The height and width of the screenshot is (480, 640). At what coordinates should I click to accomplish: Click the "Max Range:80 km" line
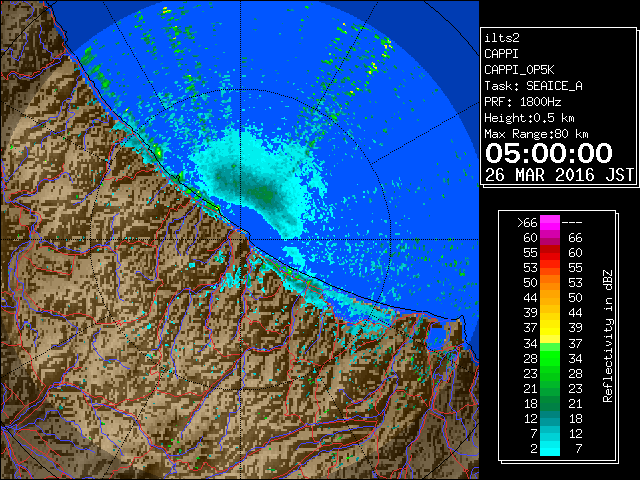click(x=536, y=134)
